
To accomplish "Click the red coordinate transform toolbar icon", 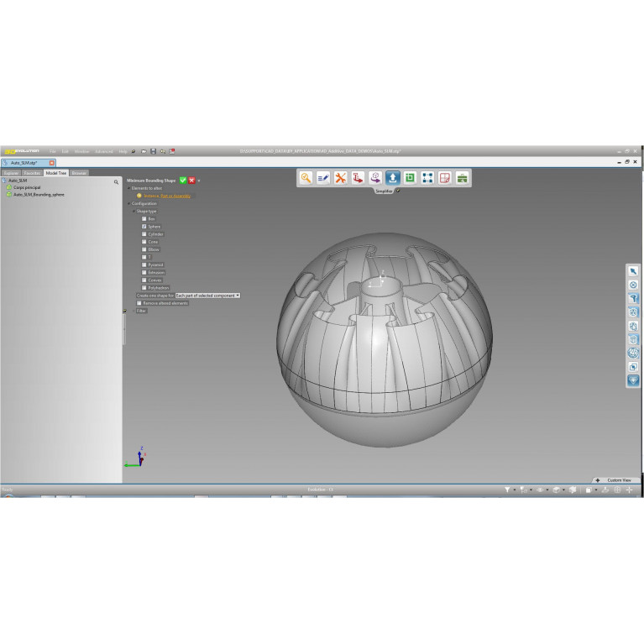I will click(x=358, y=178).
